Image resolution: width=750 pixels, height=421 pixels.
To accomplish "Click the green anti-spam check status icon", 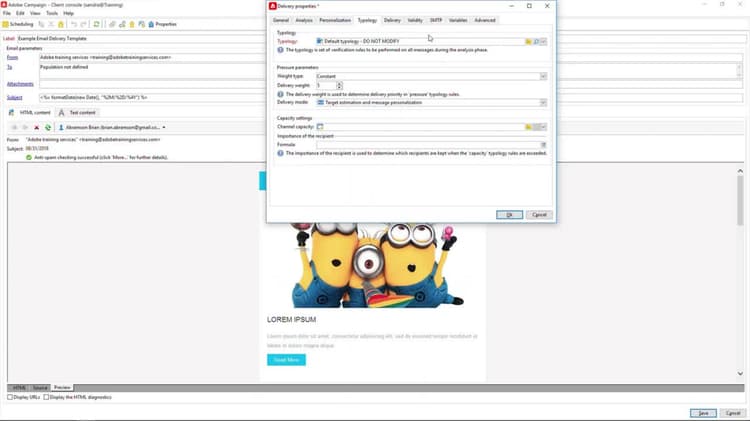I will click(29, 157).
